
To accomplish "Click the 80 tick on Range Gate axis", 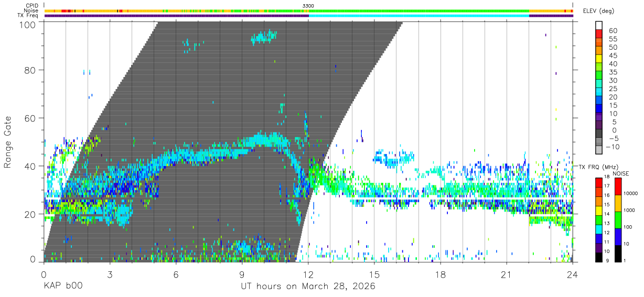I will pyautogui.click(x=31, y=70).
